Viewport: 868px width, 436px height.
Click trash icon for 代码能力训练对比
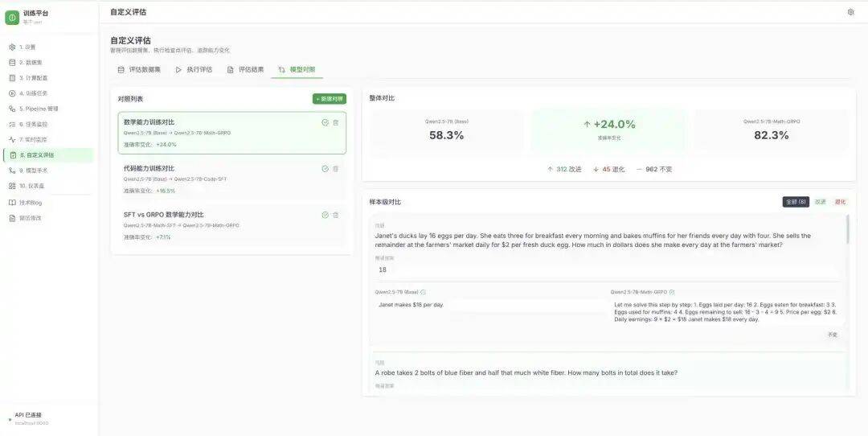(x=336, y=169)
